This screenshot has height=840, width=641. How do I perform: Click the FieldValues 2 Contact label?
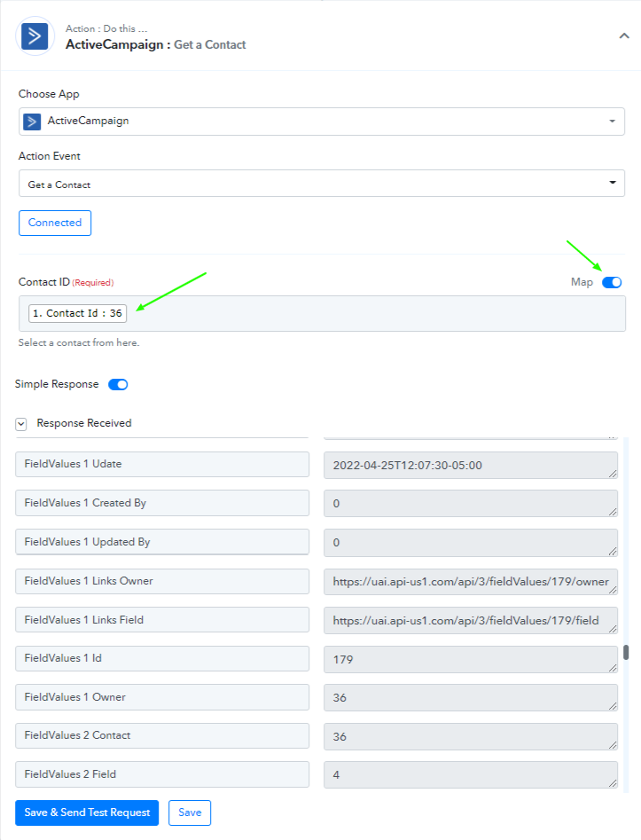(x=161, y=735)
